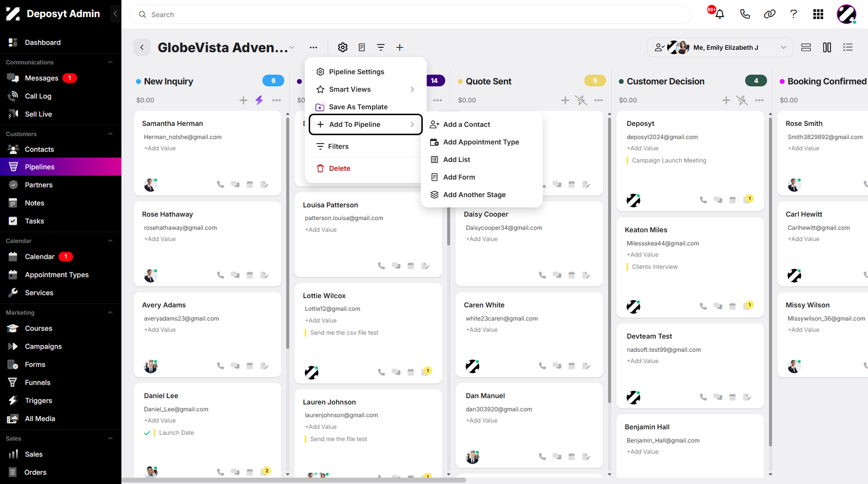This screenshot has width=868, height=484.
Task: Click +Add Value on Rose Hathaway card
Action: coord(160,239)
